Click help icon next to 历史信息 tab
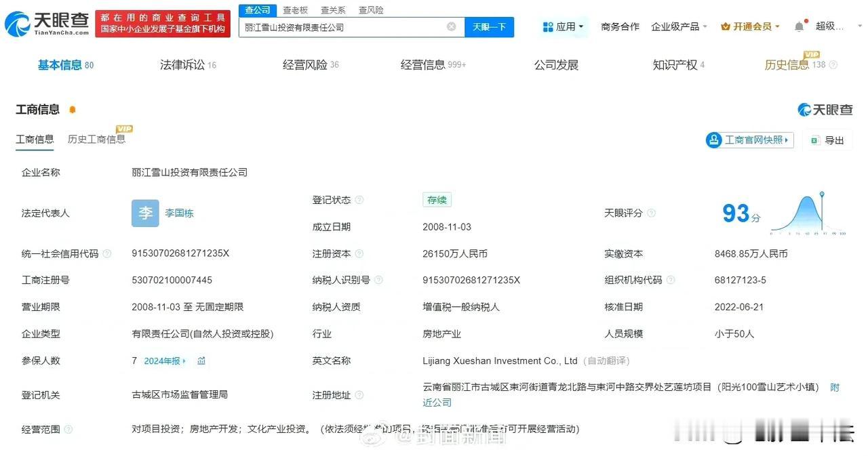The height and width of the screenshot is (456, 868). coord(833,65)
